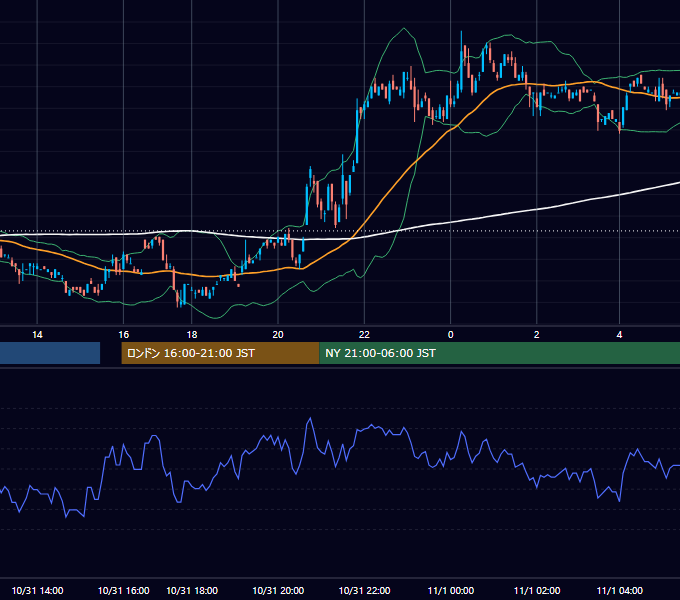Click the 10/31 18:00 time label
The image size is (680, 600).
click(192, 590)
